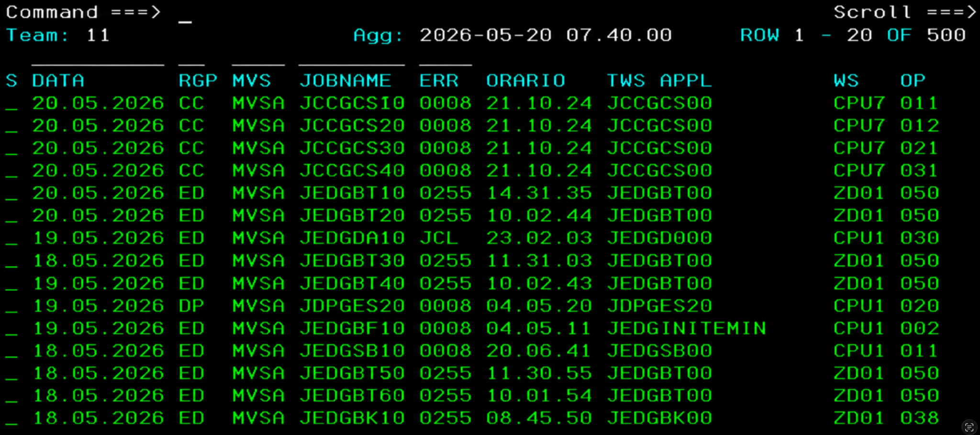The image size is (980, 435).
Task: Click jobname JEDGBT60
Action: [352, 396]
